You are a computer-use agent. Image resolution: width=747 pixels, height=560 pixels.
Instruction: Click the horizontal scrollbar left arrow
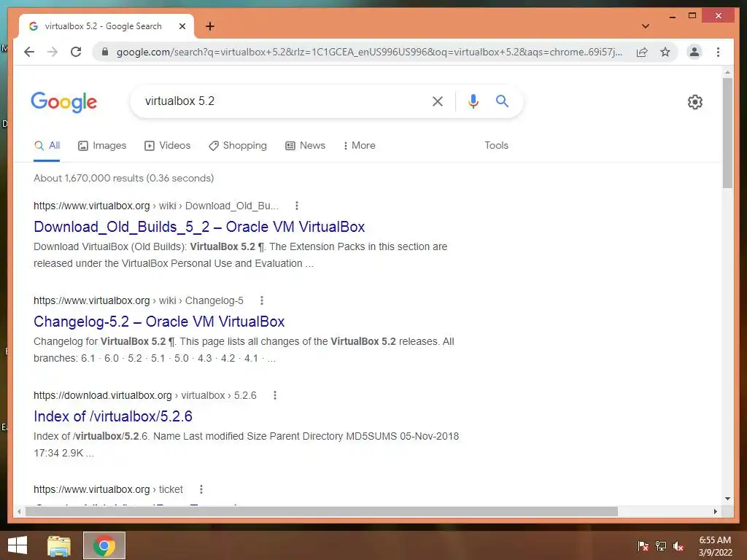pos(19,511)
